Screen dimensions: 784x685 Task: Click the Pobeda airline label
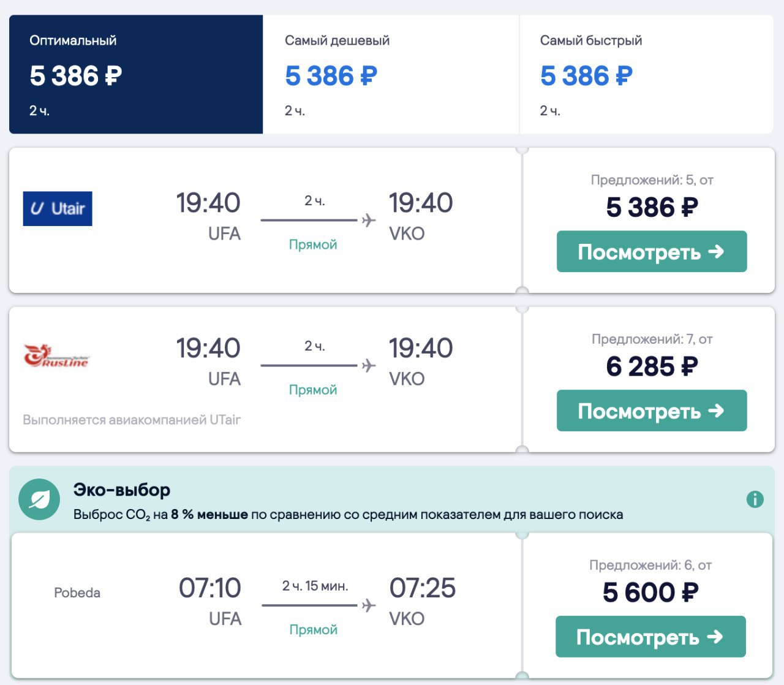[77, 592]
